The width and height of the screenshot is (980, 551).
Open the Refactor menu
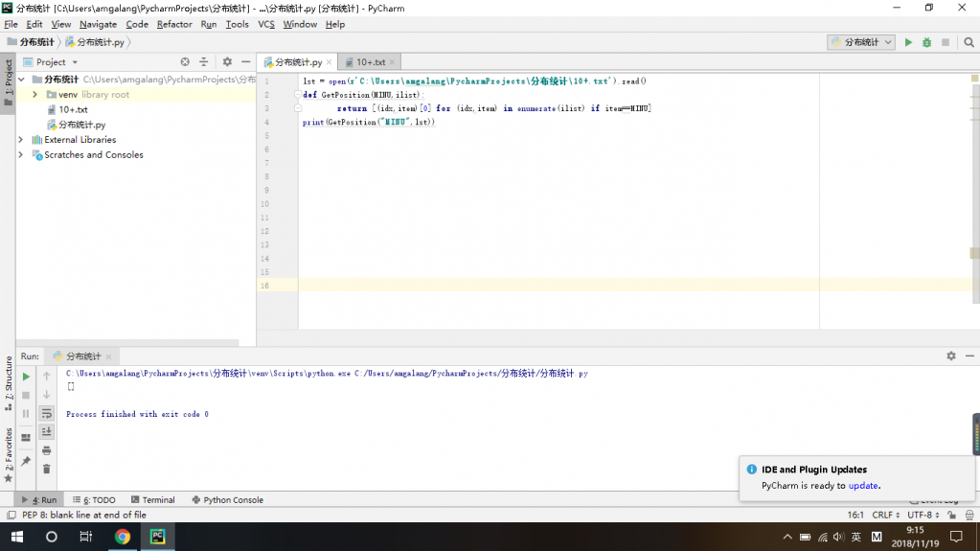pyautogui.click(x=174, y=24)
